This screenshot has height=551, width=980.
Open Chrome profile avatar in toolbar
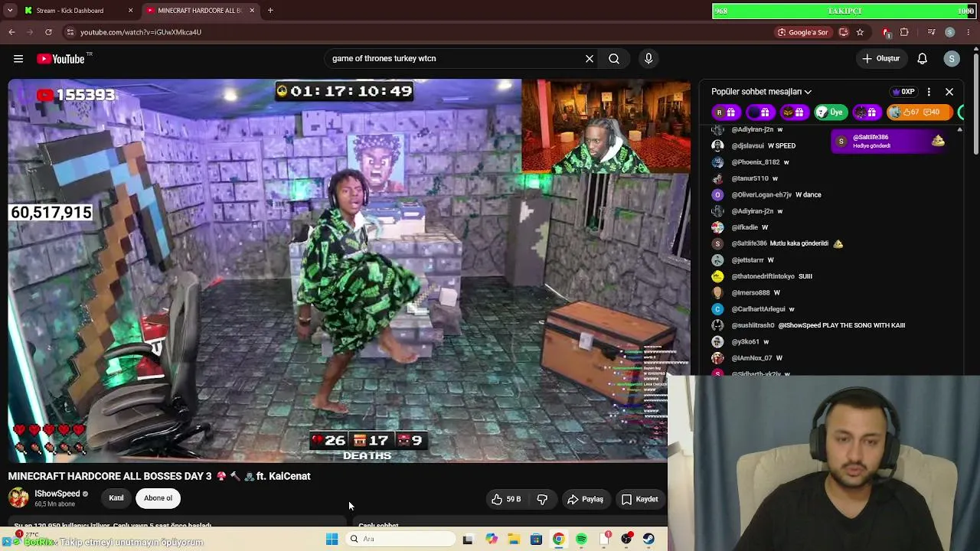pyautogui.click(x=950, y=32)
